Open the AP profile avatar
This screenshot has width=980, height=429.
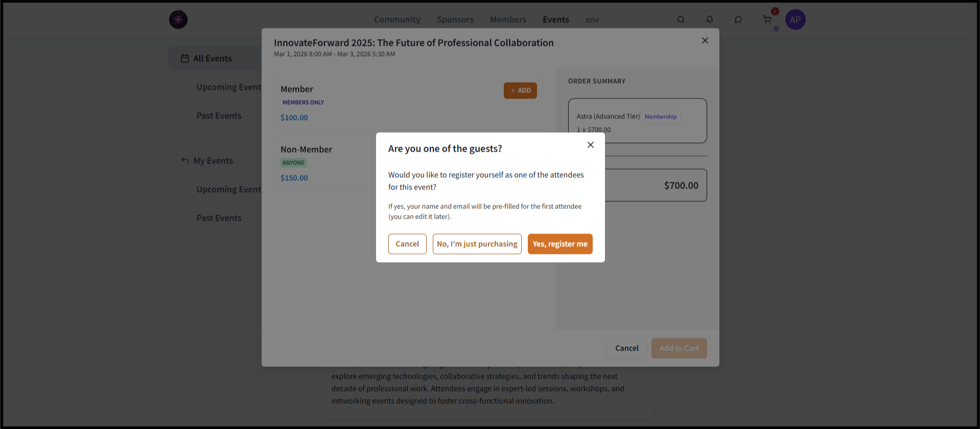coord(795,19)
